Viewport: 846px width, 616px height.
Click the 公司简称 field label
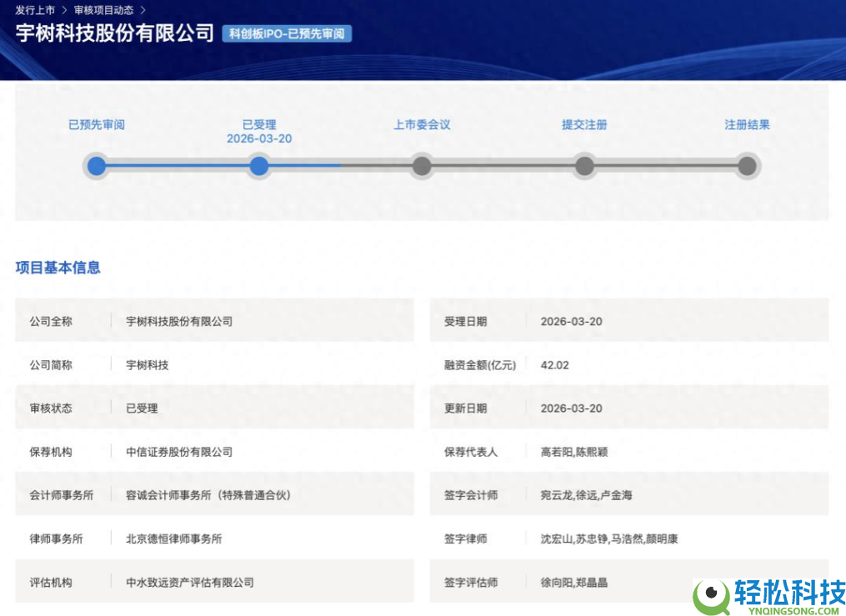tap(51, 365)
